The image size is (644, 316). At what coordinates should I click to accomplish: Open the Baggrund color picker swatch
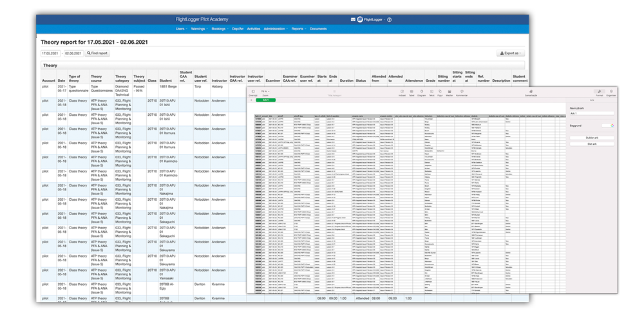pyautogui.click(x=606, y=126)
